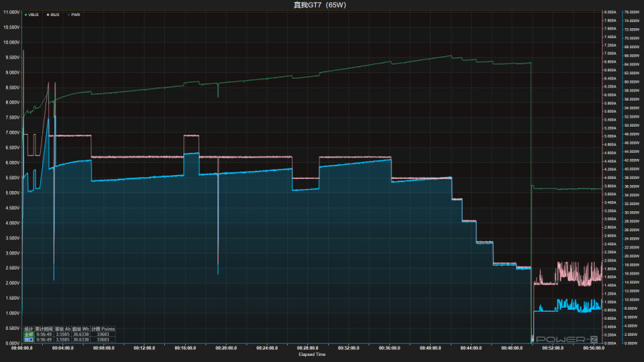
Task: Select the blue 窗口 row label in stats table
Action: [x=28, y=339]
